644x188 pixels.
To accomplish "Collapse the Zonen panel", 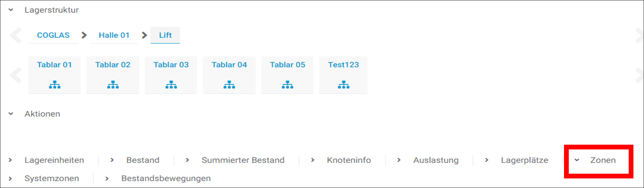I will point(577,160).
